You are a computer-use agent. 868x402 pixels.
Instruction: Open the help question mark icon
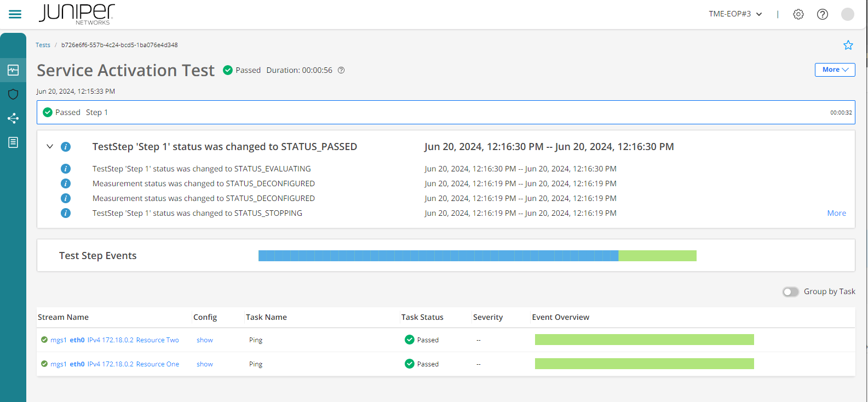(x=822, y=14)
